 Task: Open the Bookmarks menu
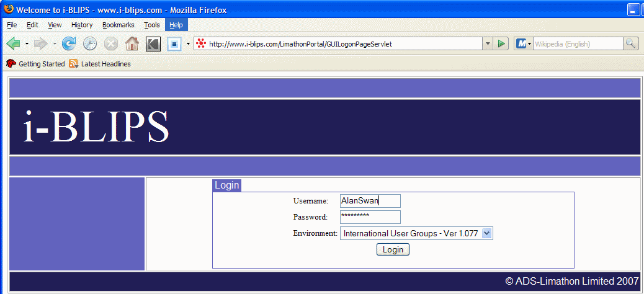[118, 25]
